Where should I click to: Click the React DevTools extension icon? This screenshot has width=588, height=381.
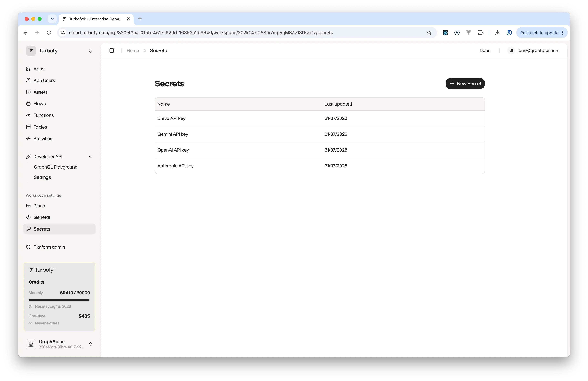coord(445,33)
